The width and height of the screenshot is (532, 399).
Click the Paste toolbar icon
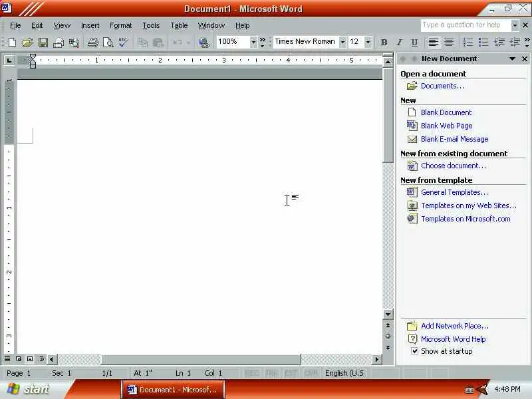point(158,42)
